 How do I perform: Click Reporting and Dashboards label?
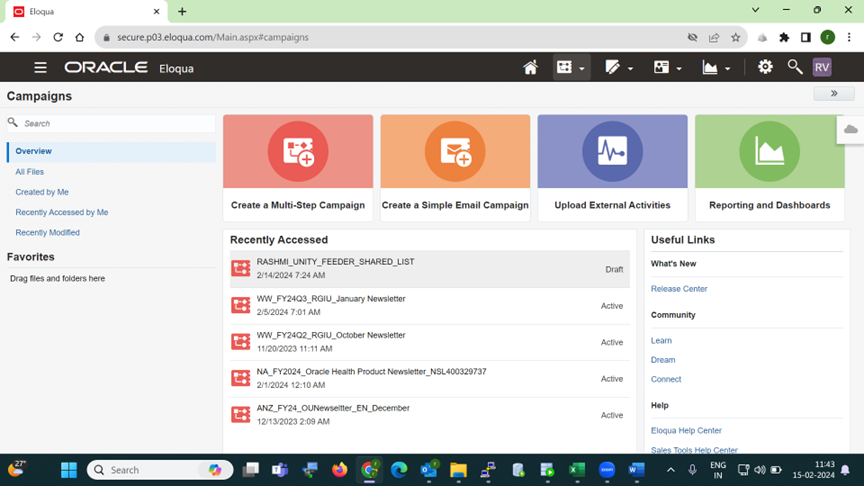[769, 205]
